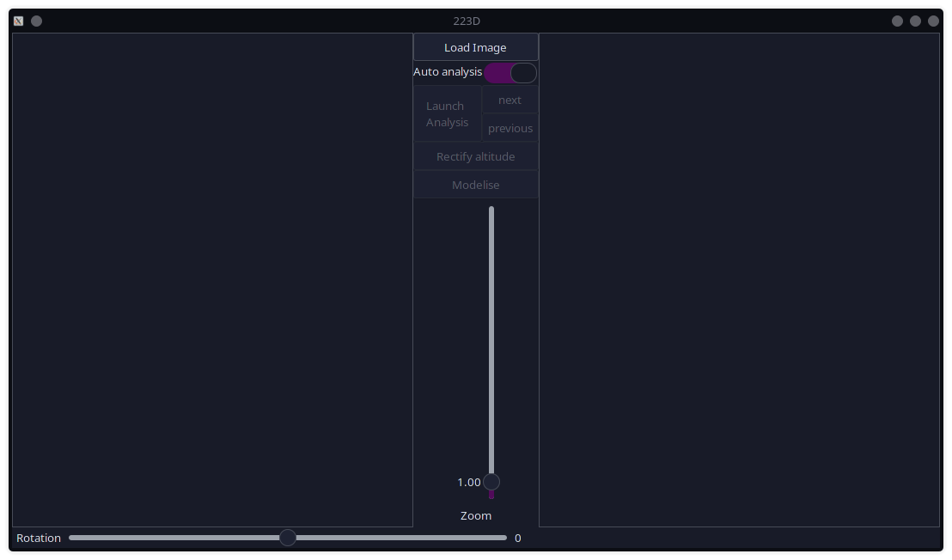Click the 223D title bar text
This screenshot has height=560, width=952.
pos(467,21)
